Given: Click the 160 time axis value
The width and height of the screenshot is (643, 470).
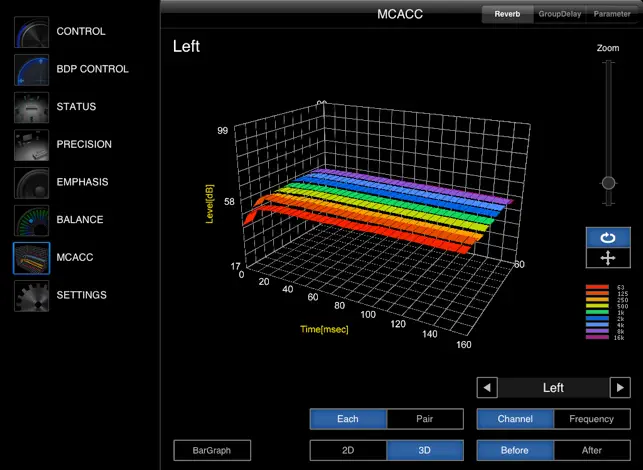Looking at the screenshot, I should click(464, 345).
